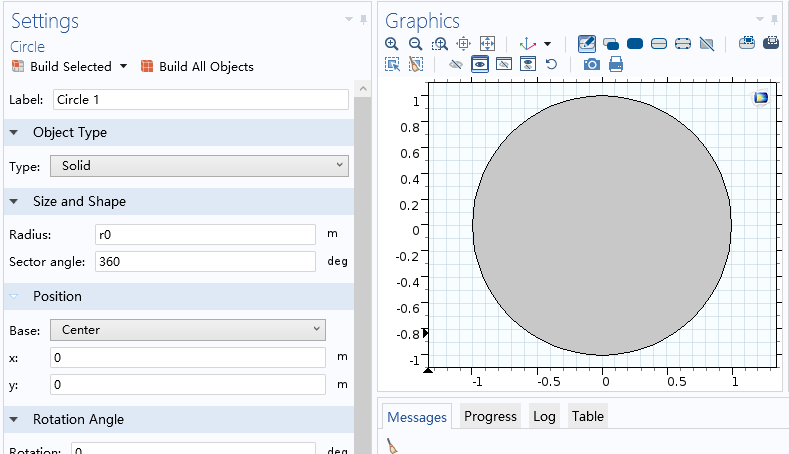Click the Print graphics icon

616,64
